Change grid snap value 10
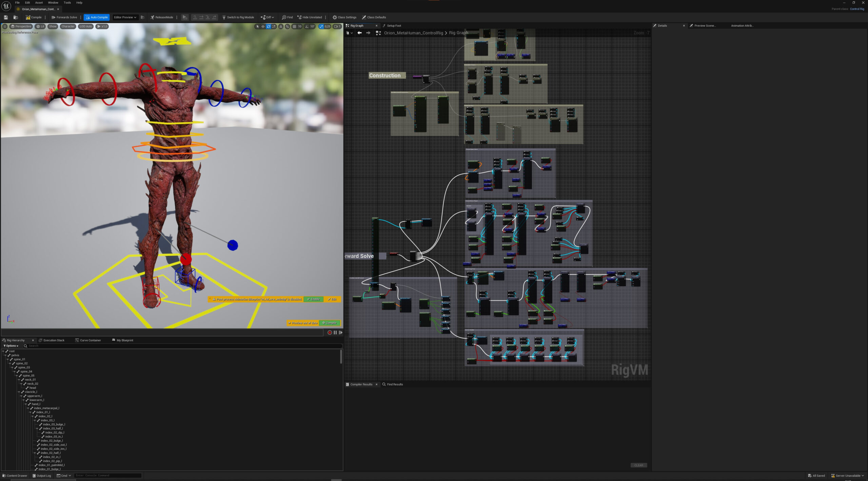The width and height of the screenshot is (868, 481). (x=300, y=26)
